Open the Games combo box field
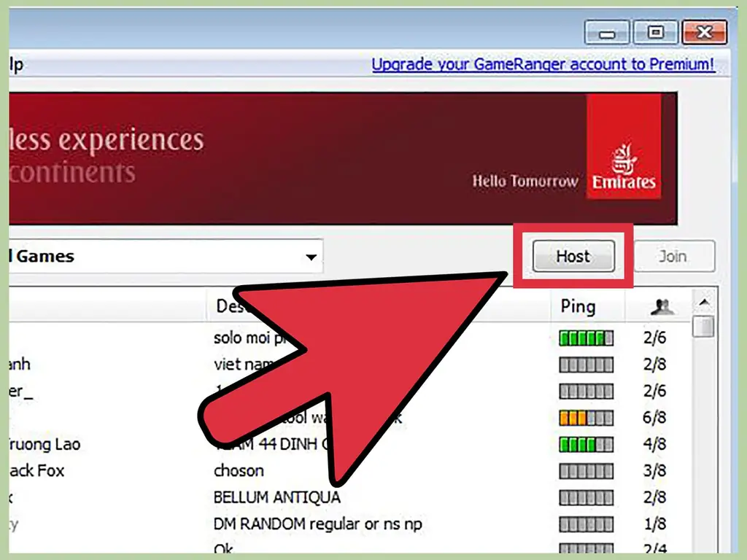This screenshot has width=747, height=560. tap(166, 257)
